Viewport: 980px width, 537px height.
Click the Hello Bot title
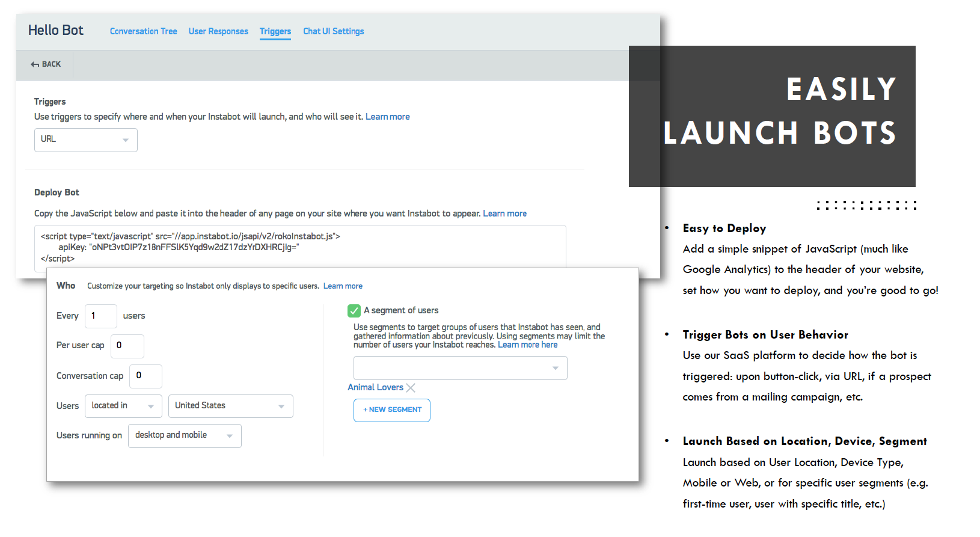[56, 30]
